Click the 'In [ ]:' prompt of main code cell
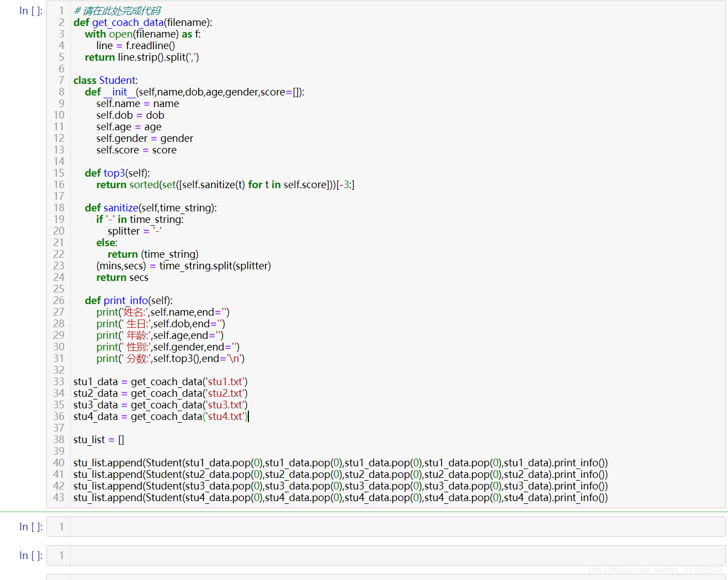Screen dimensions: 728x580 pyautogui.click(x=31, y=10)
